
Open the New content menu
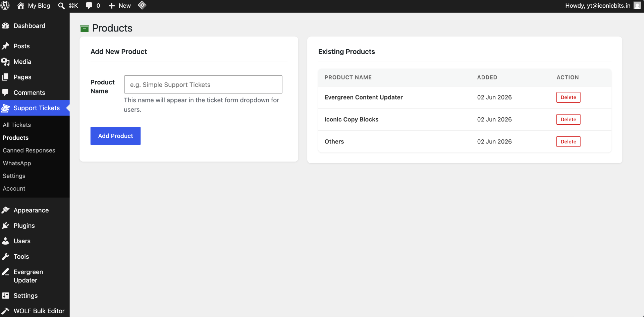tap(120, 6)
